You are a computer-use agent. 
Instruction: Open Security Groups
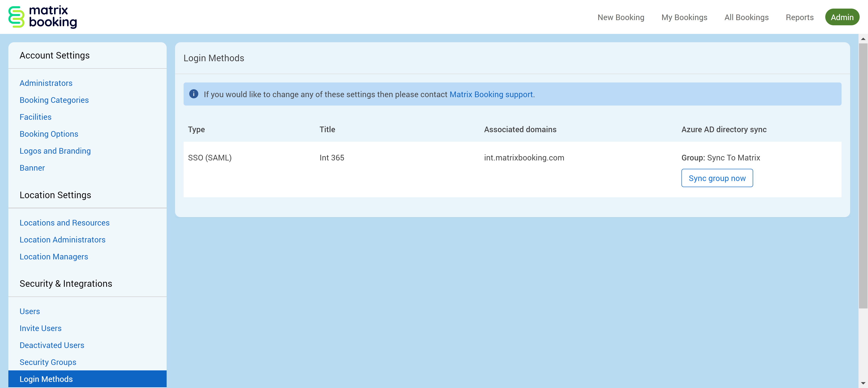(x=48, y=362)
